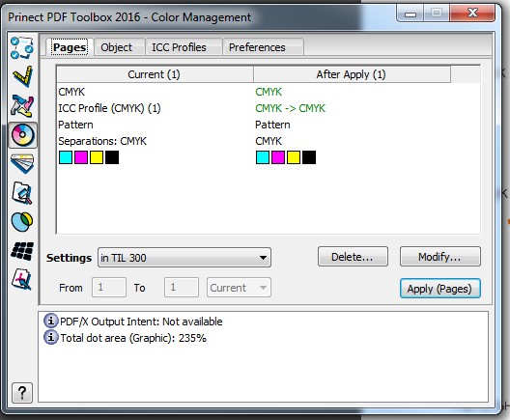
Task: Open the page edit pen tool icon
Action: pyautogui.click(x=22, y=280)
